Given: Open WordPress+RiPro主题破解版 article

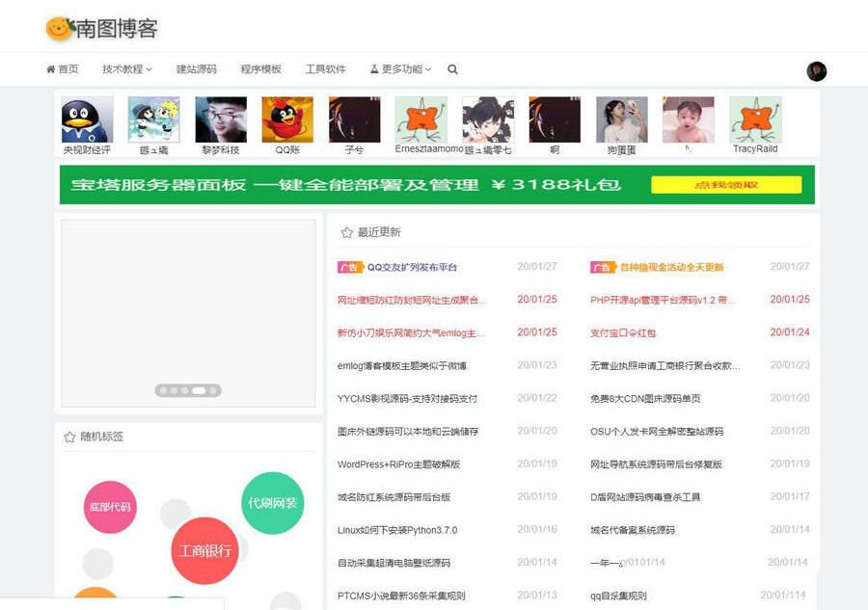Looking at the screenshot, I should (x=398, y=464).
